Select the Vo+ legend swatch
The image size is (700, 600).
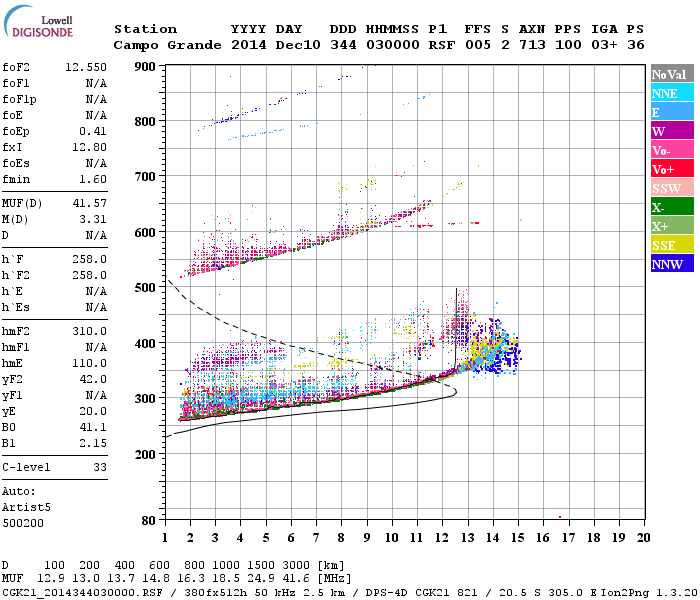[x=672, y=169]
